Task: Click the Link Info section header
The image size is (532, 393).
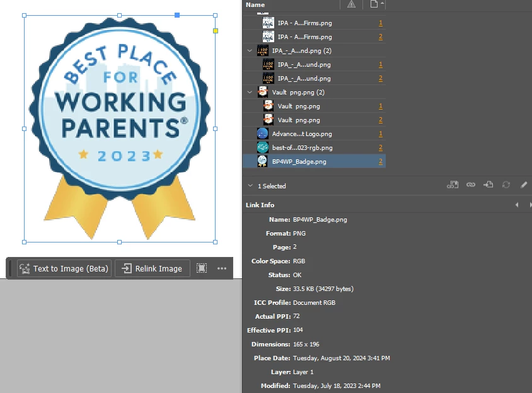Action: 260,205
